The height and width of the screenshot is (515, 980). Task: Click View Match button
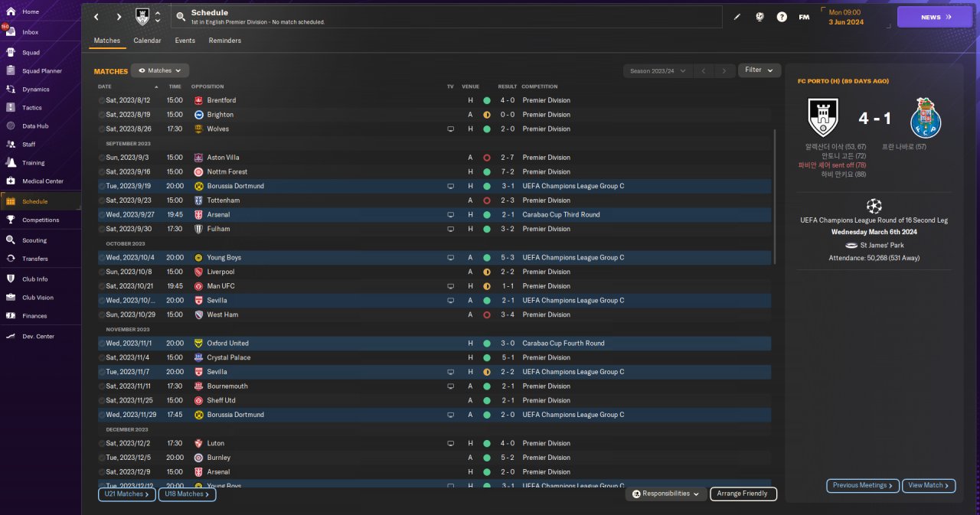pos(929,485)
